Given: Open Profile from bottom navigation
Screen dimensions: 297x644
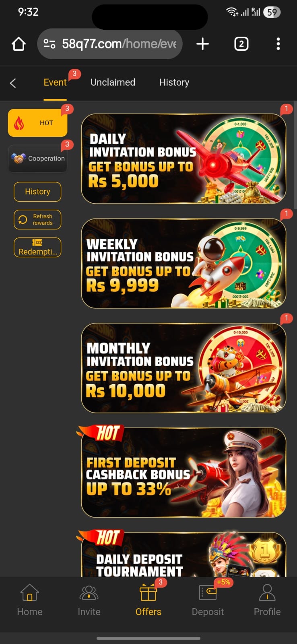Looking at the screenshot, I should tap(267, 600).
